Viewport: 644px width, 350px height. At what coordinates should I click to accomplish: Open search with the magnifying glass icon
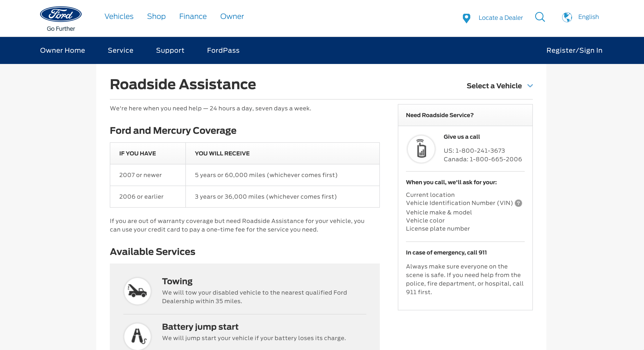pos(540,17)
